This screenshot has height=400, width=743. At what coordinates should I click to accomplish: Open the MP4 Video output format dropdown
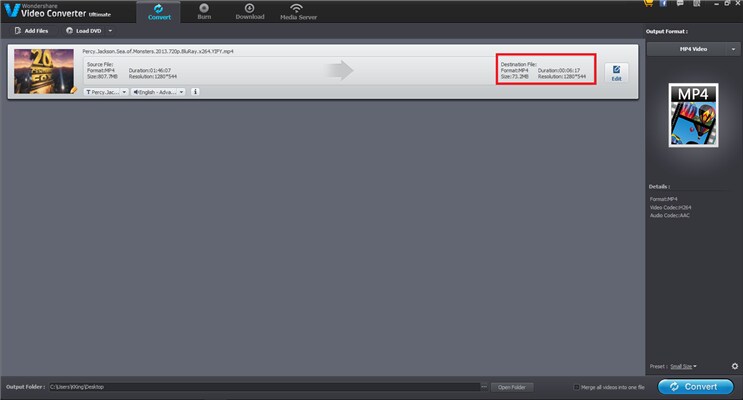(x=693, y=49)
